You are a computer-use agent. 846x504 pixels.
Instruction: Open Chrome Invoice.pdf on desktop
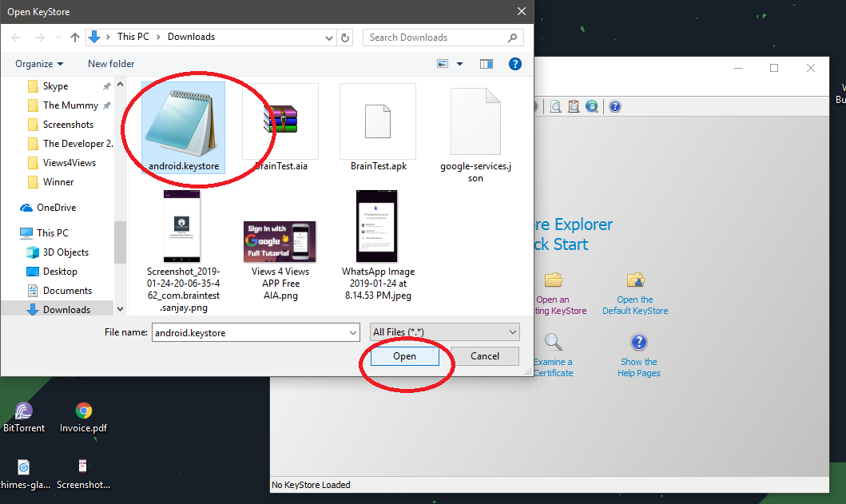click(83, 411)
